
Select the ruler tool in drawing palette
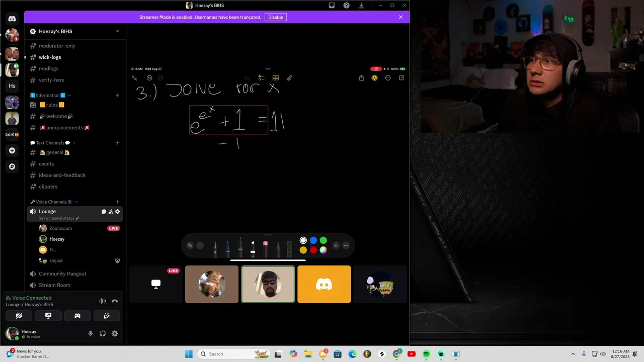289,248
